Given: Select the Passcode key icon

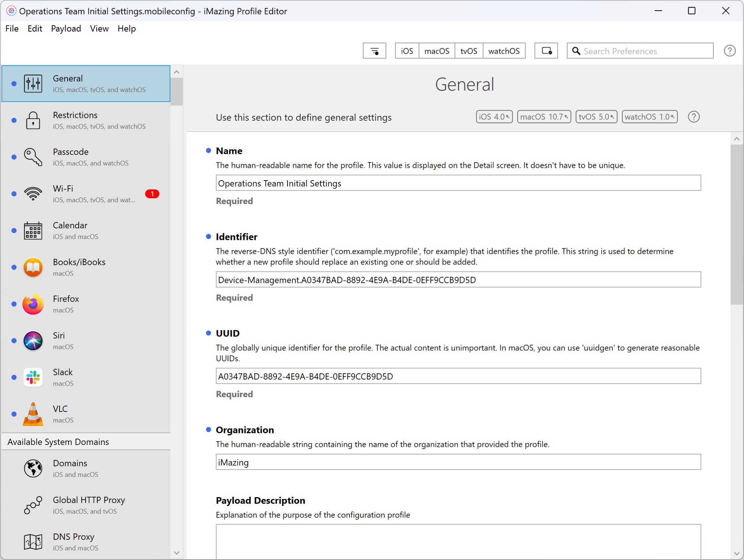Looking at the screenshot, I should pyautogui.click(x=33, y=157).
